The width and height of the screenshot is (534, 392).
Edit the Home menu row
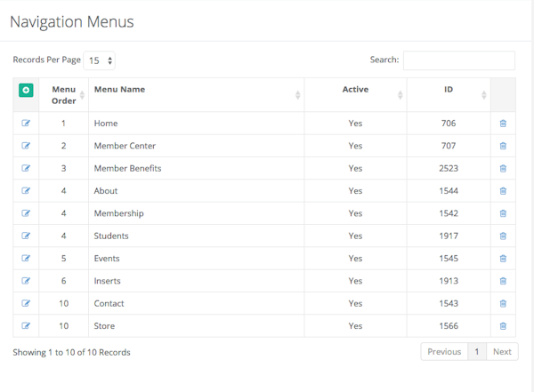pos(26,124)
